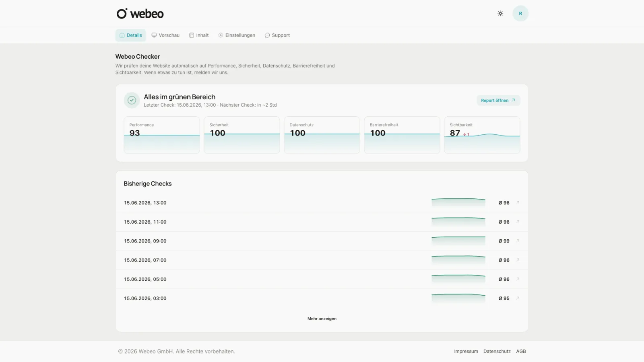Expand the list with Mehr anzeigen

click(322, 319)
